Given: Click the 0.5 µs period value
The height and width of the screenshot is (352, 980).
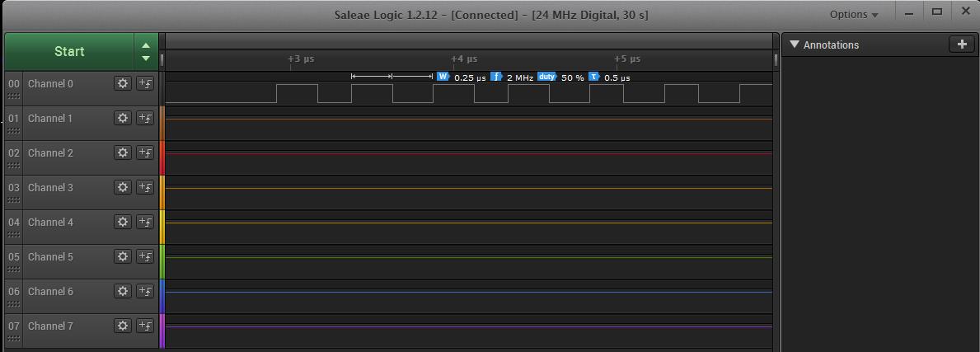Looking at the screenshot, I should 617,77.
